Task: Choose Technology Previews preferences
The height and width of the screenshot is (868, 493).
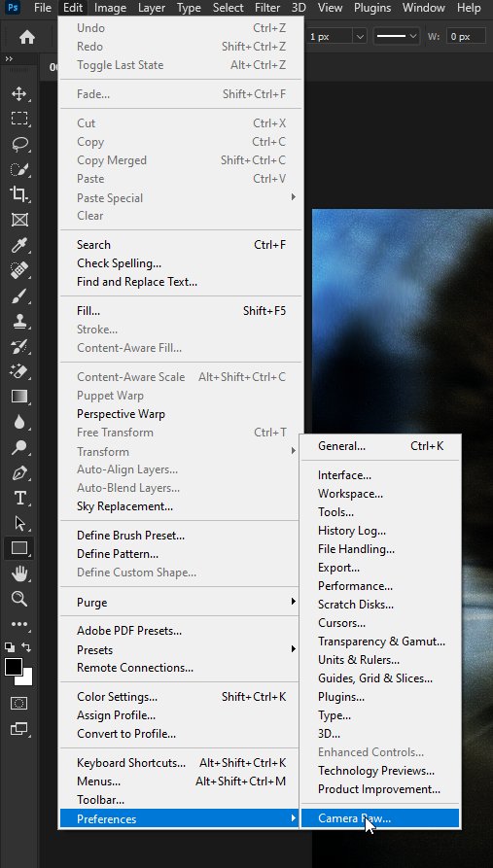Action: [380, 771]
